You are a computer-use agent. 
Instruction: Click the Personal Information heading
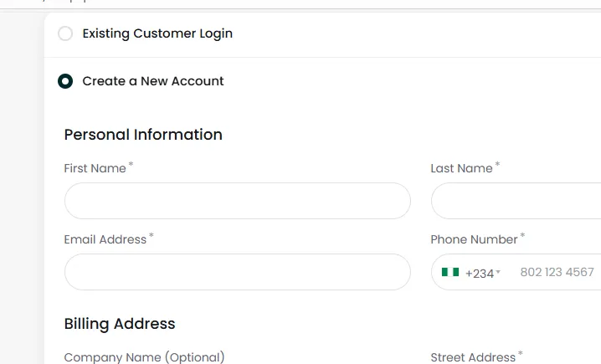[x=143, y=135]
